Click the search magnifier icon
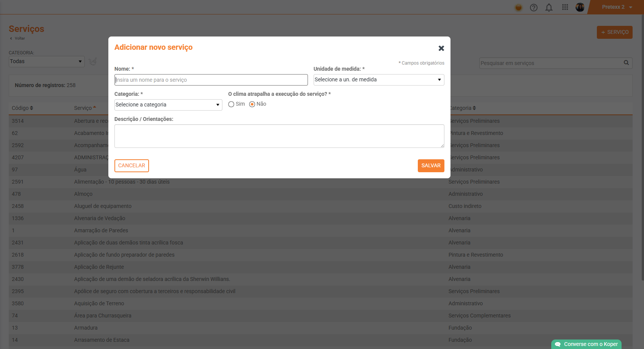This screenshot has height=349, width=644. click(626, 63)
